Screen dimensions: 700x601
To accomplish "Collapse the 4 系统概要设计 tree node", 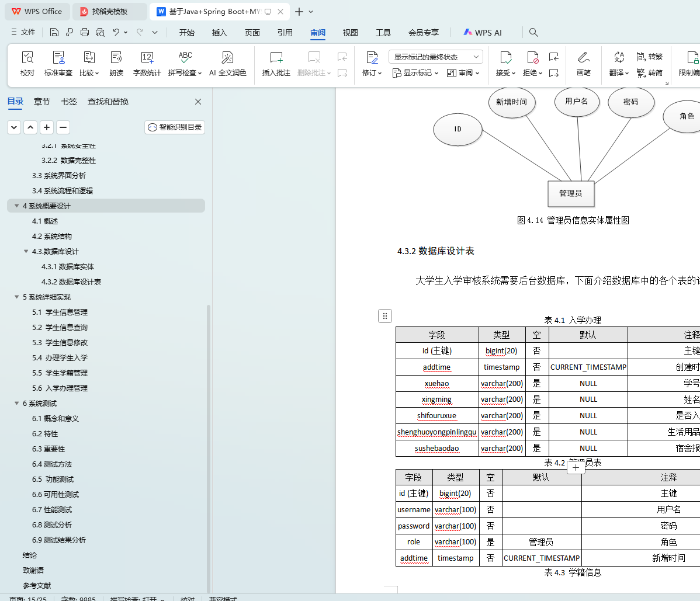I will pos(16,206).
